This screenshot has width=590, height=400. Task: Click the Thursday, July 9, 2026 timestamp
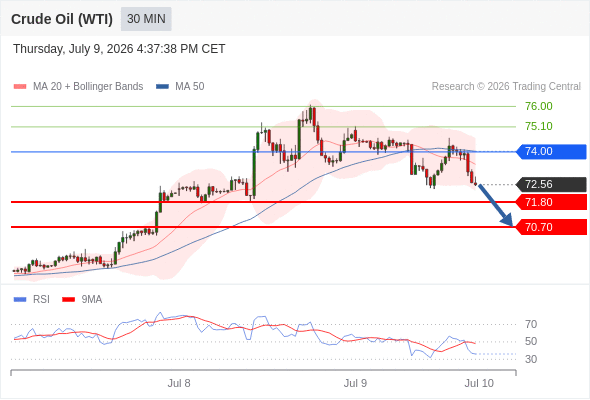click(x=119, y=49)
